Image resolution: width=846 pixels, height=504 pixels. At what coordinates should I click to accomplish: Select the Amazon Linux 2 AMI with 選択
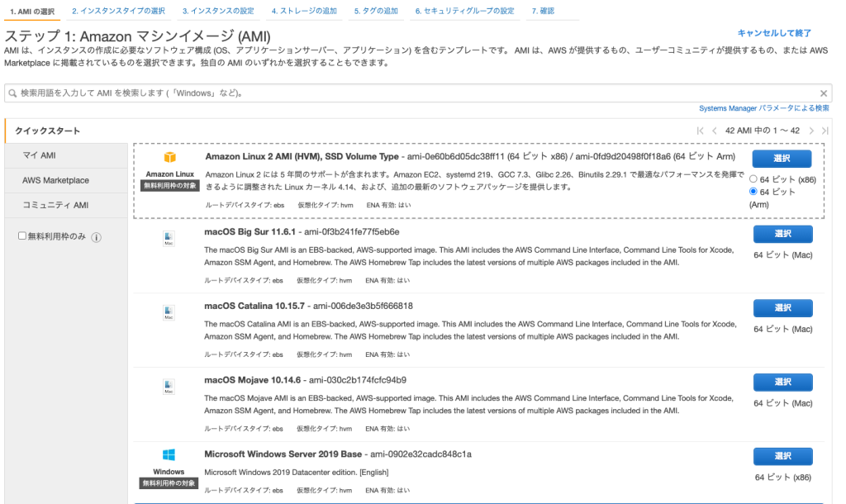pyautogui.click(x=782, y=159)
